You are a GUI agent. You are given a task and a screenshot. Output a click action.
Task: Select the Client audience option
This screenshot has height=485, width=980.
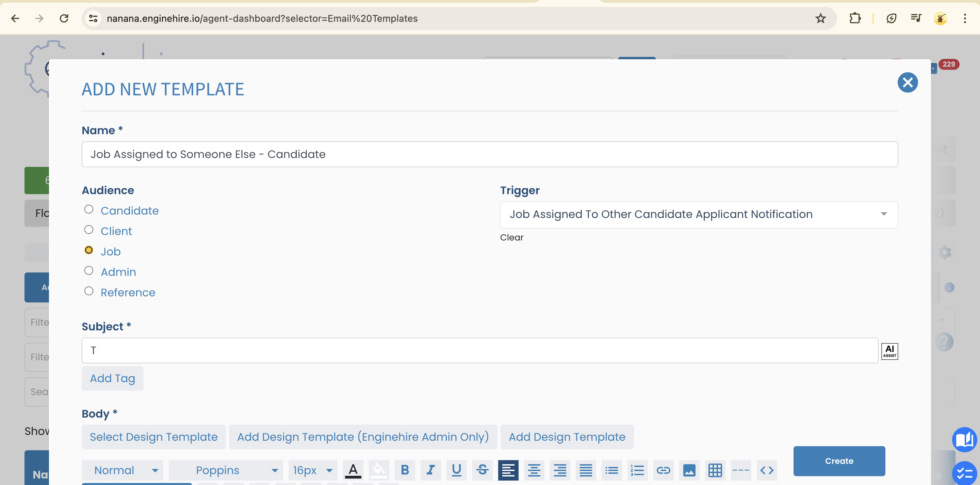coord(88,230)
